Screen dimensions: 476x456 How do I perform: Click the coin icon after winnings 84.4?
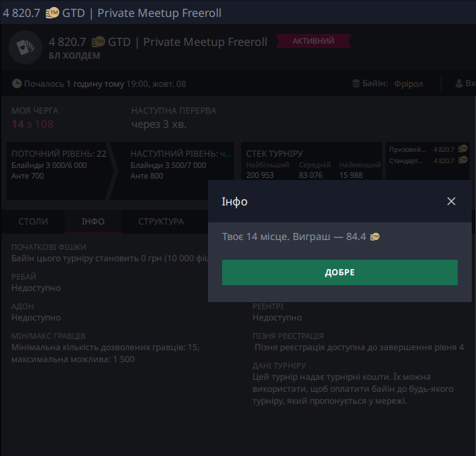click(374, 237)
